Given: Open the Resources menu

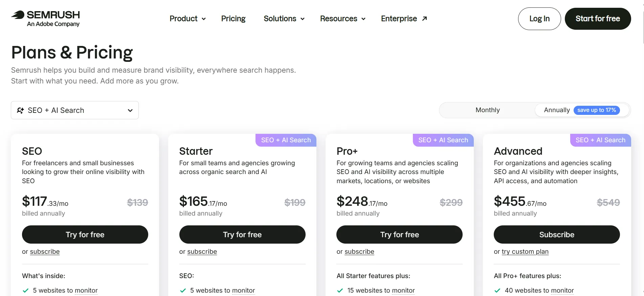Looking at the screenshot, I should (x=342, y=19).
